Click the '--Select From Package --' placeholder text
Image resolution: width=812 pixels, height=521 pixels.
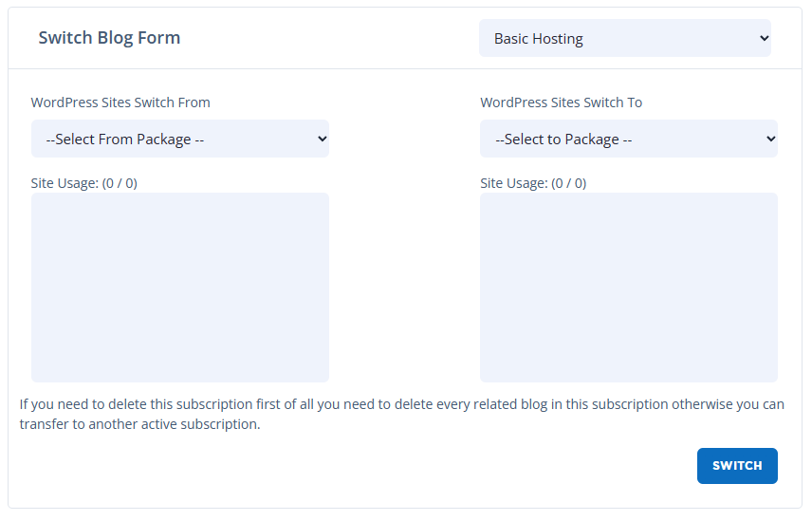[125, 140]
